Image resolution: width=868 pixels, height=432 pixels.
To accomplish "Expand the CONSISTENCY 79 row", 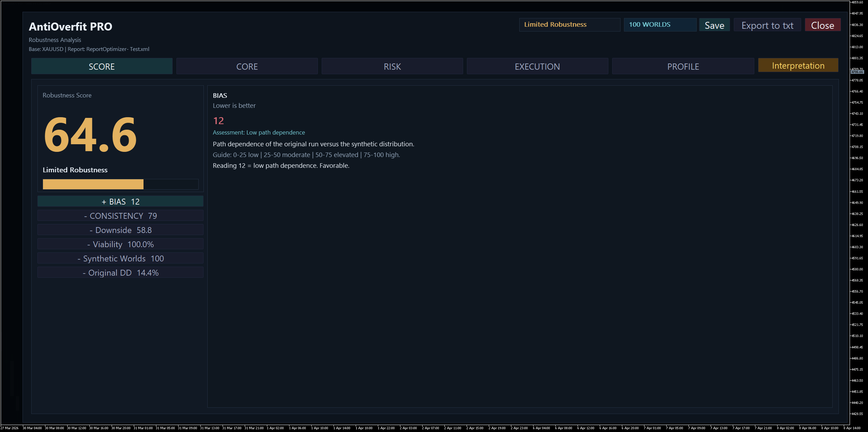I will (120, 216).
